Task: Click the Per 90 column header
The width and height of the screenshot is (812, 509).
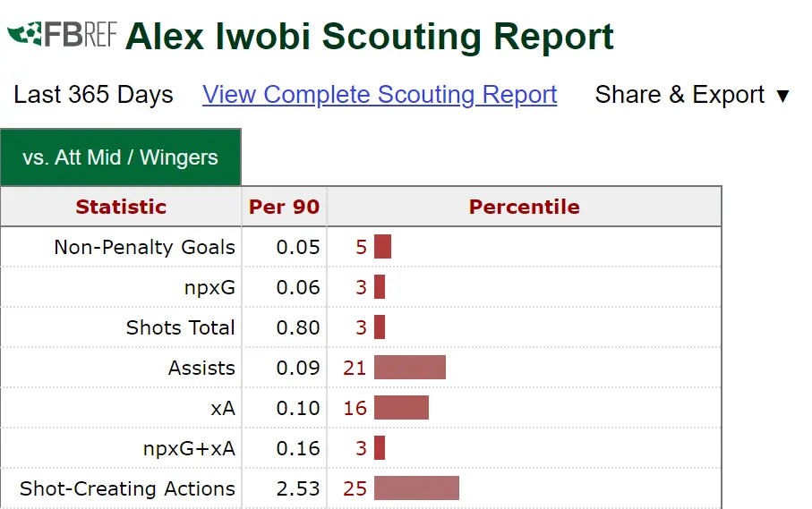Action: click(x=284, y=207)
